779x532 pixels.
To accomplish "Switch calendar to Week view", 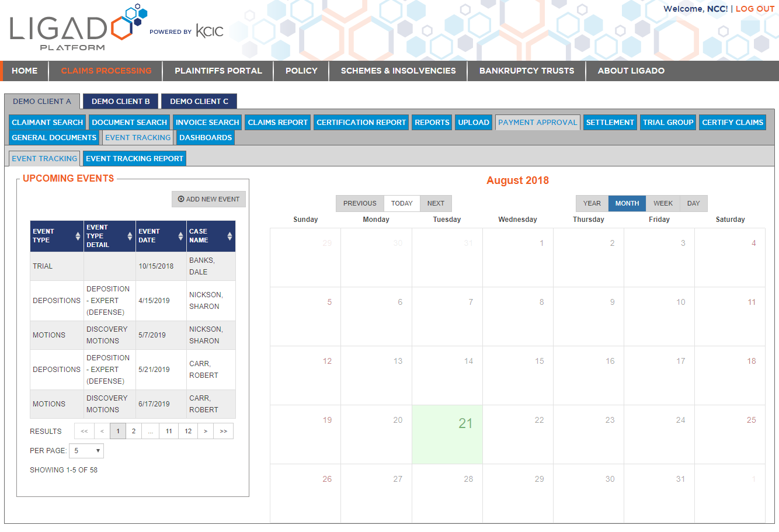I will pos(663,203).
